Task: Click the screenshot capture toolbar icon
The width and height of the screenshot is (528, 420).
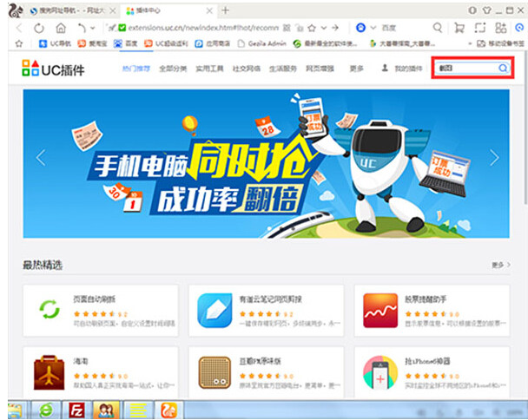Action: coord(480,28)
